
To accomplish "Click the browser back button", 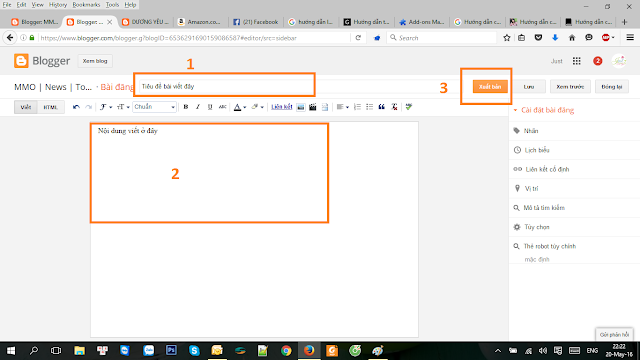I will [x=10, y=38].
